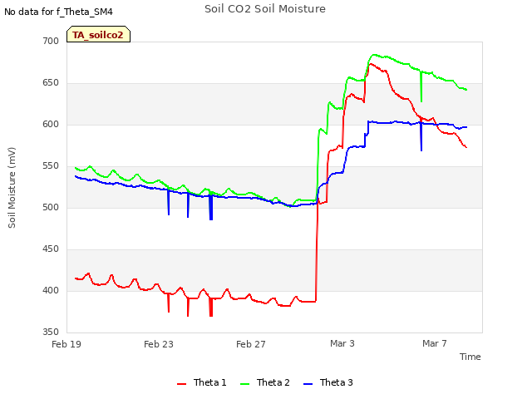The image size is (532, 399).
Task: Click the 'No data for f_Theta_SM4' message
Action: point(58,12)
